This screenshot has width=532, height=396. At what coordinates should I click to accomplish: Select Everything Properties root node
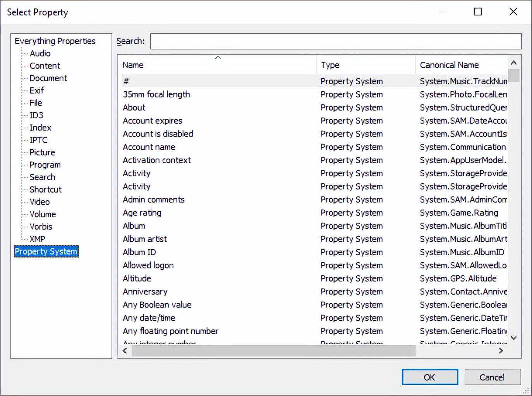[55, 41]
